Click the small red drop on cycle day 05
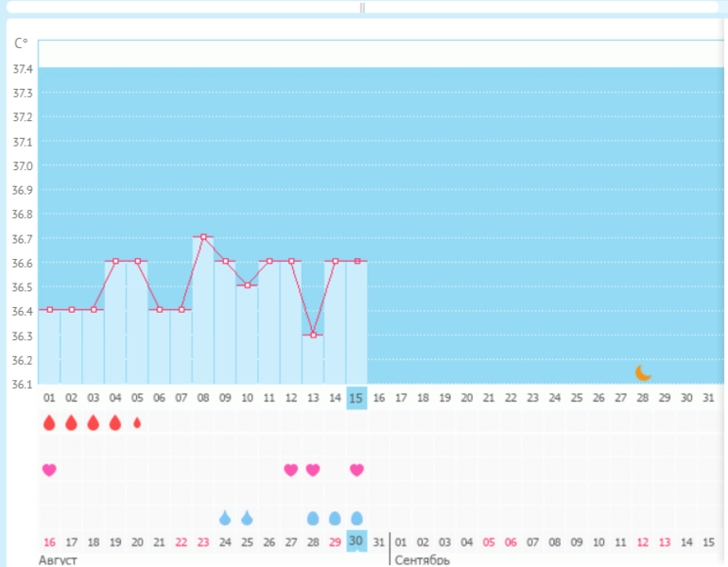The width and height of the screenshot is (728, 567). [x=137, y=422]
